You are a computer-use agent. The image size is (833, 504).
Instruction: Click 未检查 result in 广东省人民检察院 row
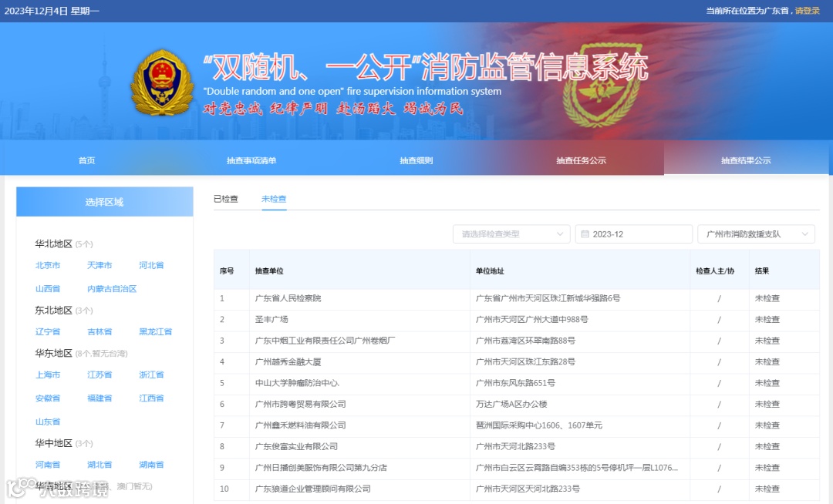767,298
